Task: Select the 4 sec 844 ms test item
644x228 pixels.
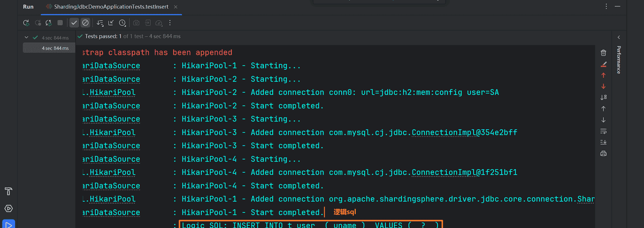Action: click(x=55, y=48)
